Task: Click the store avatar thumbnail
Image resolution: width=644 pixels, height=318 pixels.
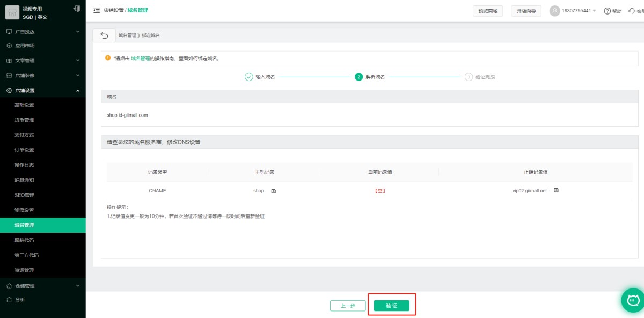Action: 12,12
